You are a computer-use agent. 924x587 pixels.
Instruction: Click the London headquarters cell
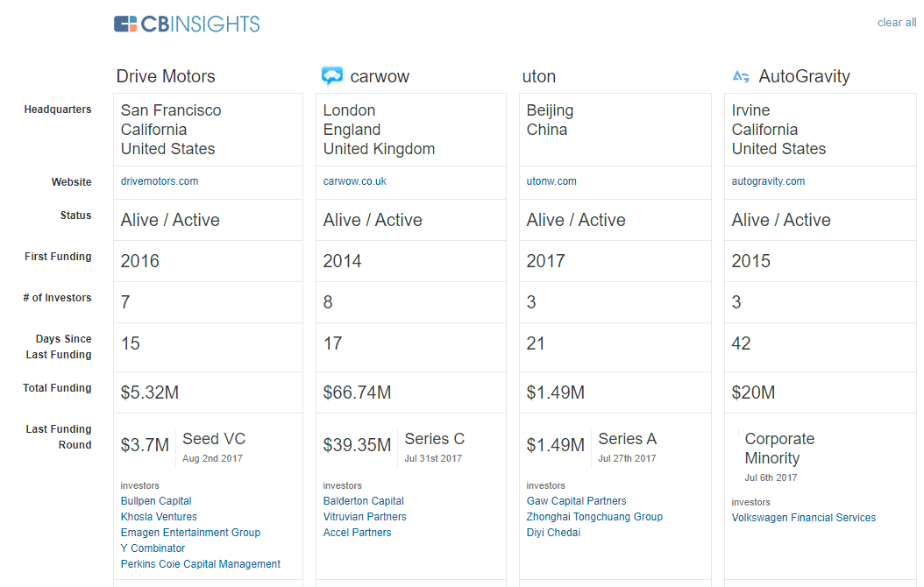pyautogui.click(x=411, y=130)
